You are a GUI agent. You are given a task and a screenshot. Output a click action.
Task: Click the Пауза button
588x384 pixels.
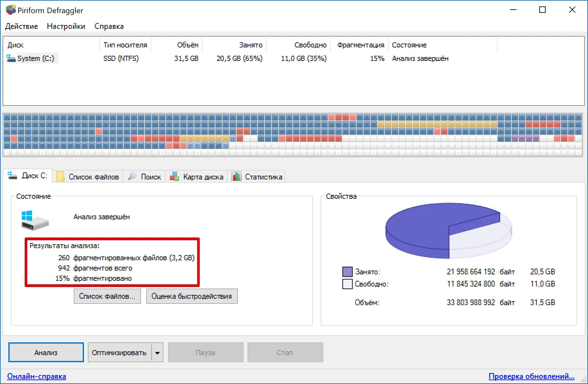[206, 353]
